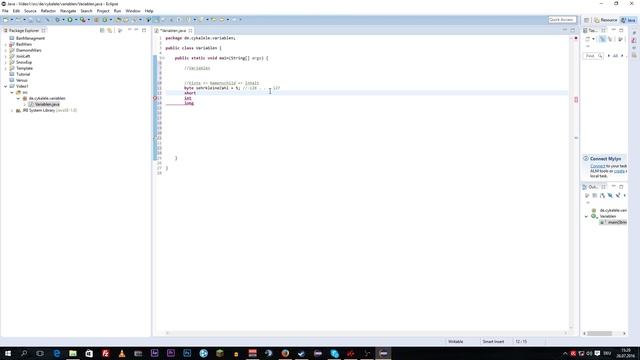The width and height of the screenshot is (640, 360).
Task: Open the Windows Start menu
Action: pos(8,353)
